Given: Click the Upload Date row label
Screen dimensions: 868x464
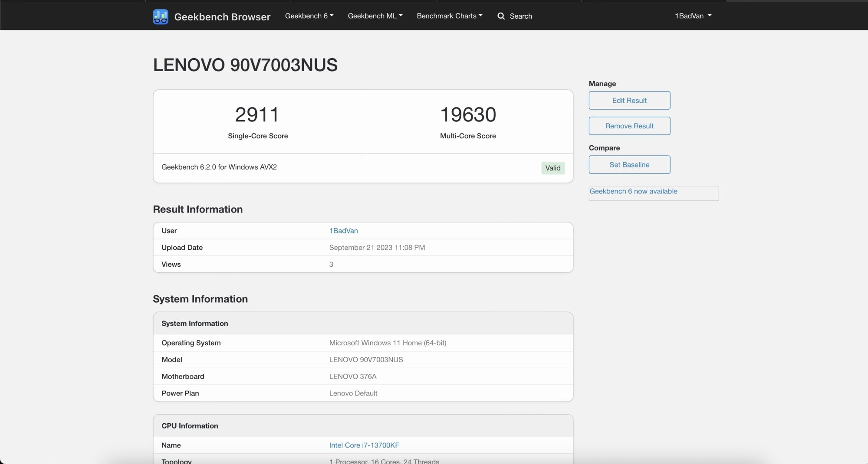Looking at the screenshot, I should click(182, 248).
